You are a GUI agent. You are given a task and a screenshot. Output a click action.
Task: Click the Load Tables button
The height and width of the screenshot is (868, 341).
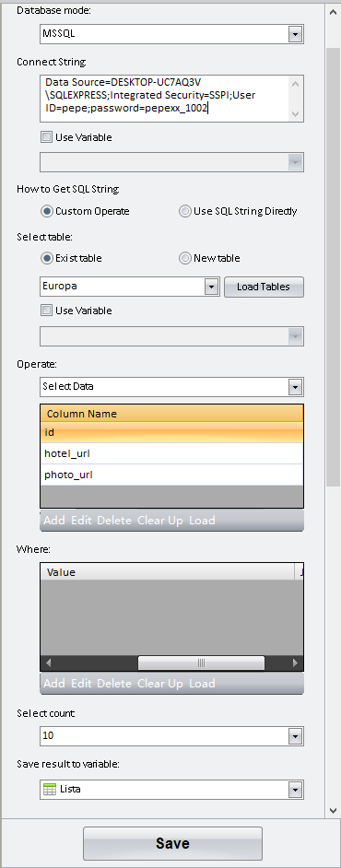[264, 287]
